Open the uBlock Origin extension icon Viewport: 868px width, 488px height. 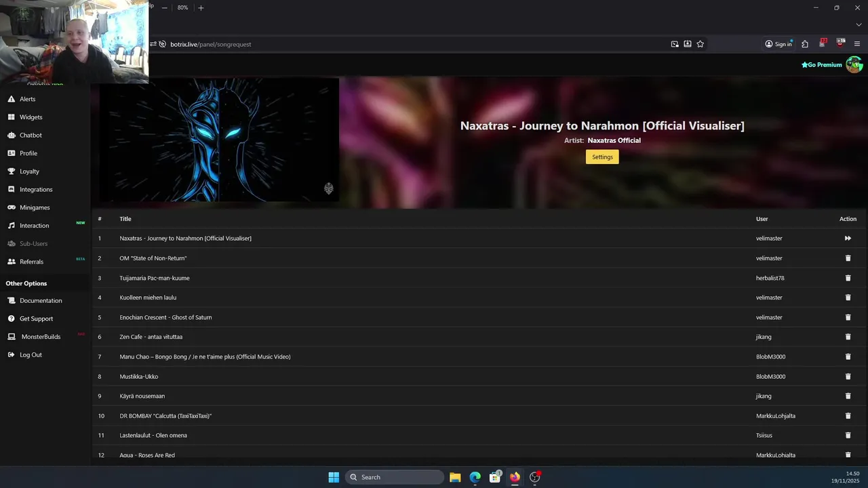point(840,43)
